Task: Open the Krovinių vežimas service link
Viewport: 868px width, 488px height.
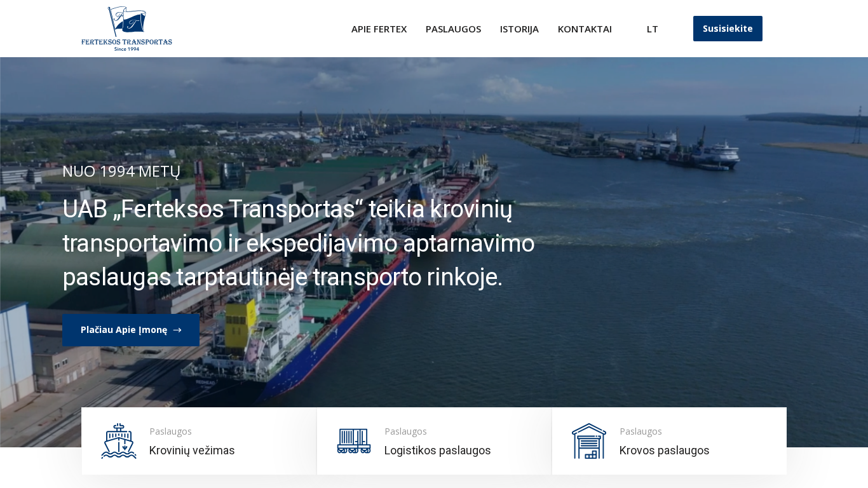Action: pos(192,451)
